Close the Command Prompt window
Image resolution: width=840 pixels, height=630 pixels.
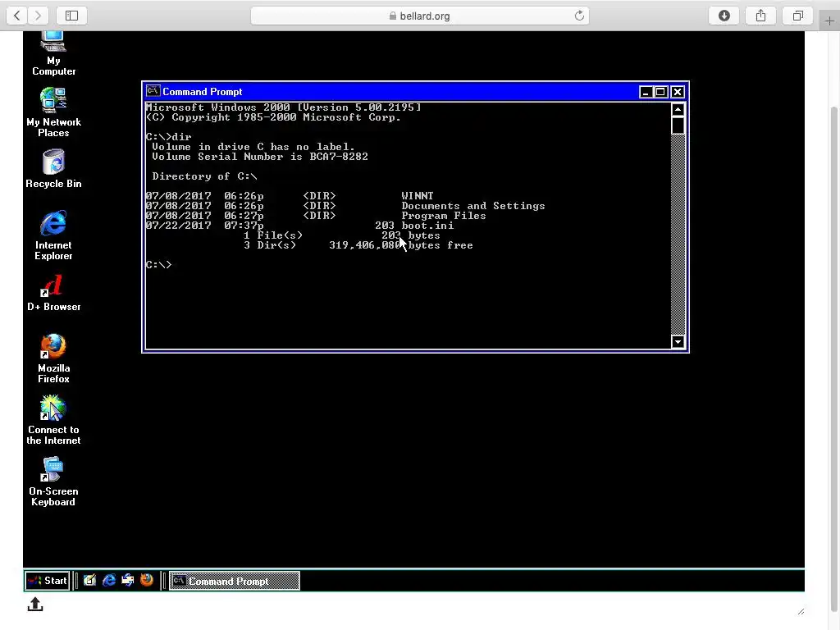click(678, 92)
